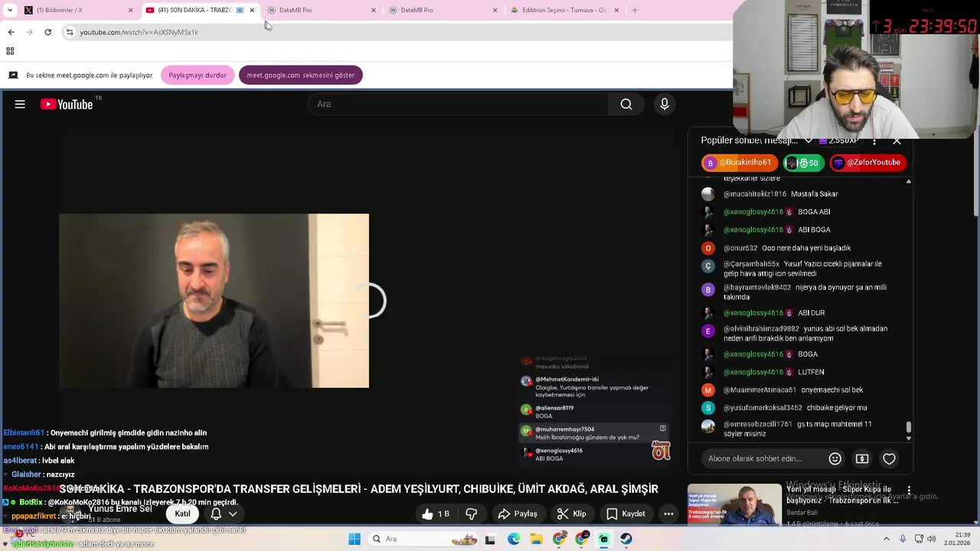
Task: Open clock showing 21:39 in tray
Action: click(957, 539)
